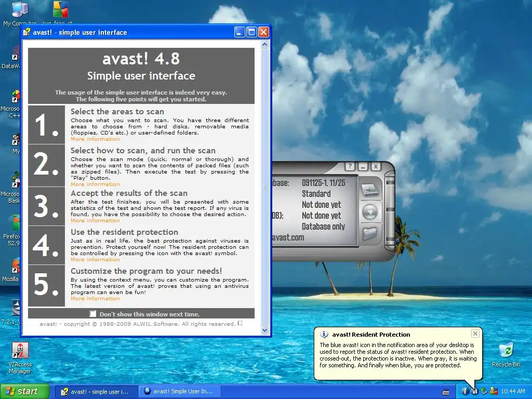Viewport: 532px width, 399px height.
Task: Click the large number 1 tile
Action: tap(46, 125)
